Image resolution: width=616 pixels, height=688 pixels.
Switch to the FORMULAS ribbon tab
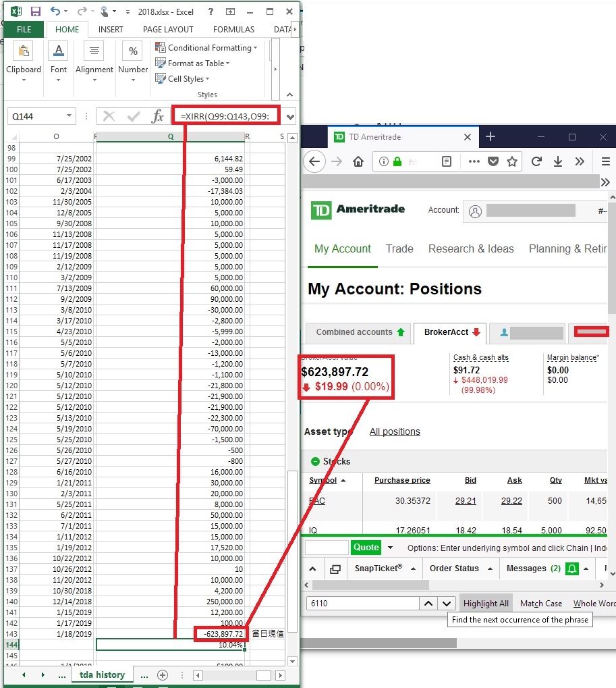[233, 30]
